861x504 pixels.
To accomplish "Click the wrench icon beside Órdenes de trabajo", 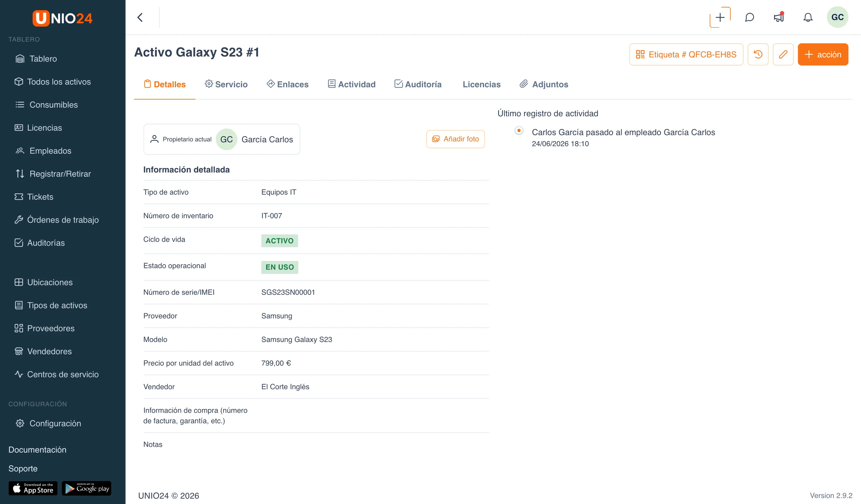I will pyautogui.click(x=19, y=220).
